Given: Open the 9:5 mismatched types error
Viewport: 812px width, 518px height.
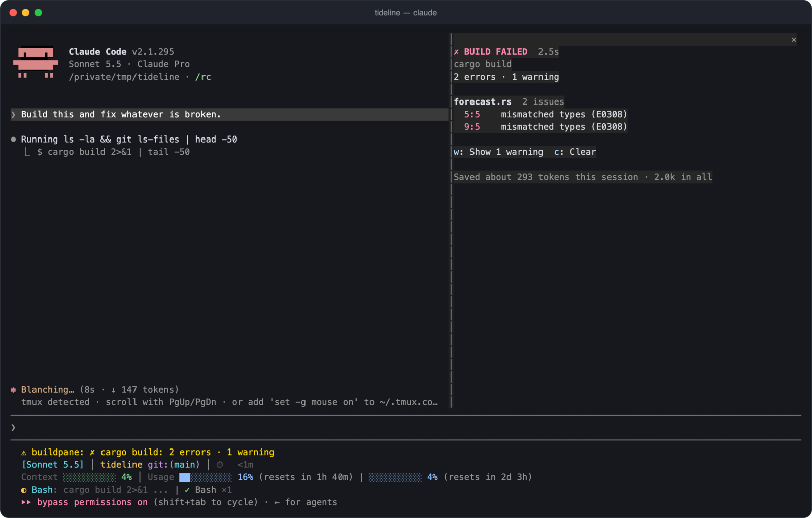Looking at the screenshot, I should [546, 127].
